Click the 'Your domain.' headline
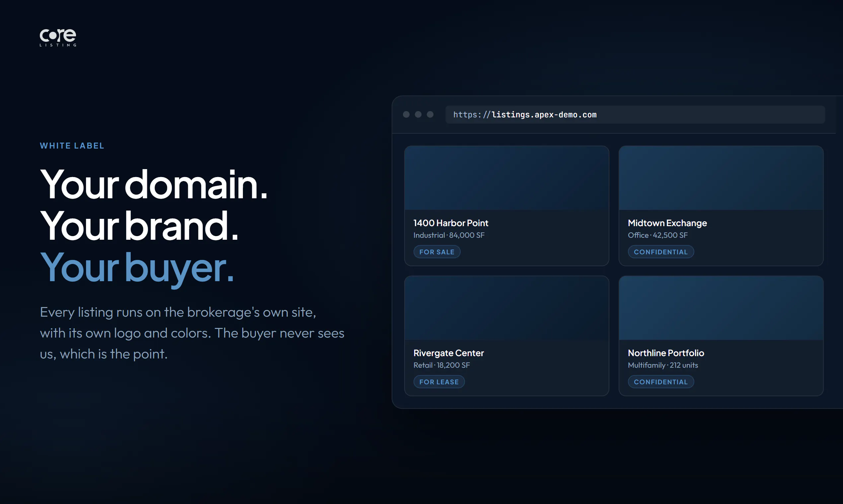The width and height of the screenshot is (843, 504). point(154,184)
